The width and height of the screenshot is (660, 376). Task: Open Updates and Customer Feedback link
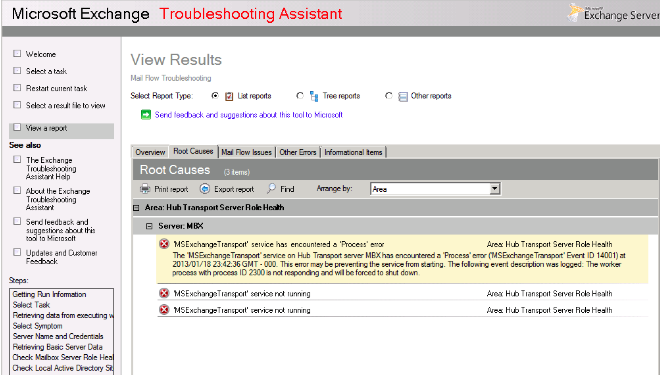tap(61, 257)
